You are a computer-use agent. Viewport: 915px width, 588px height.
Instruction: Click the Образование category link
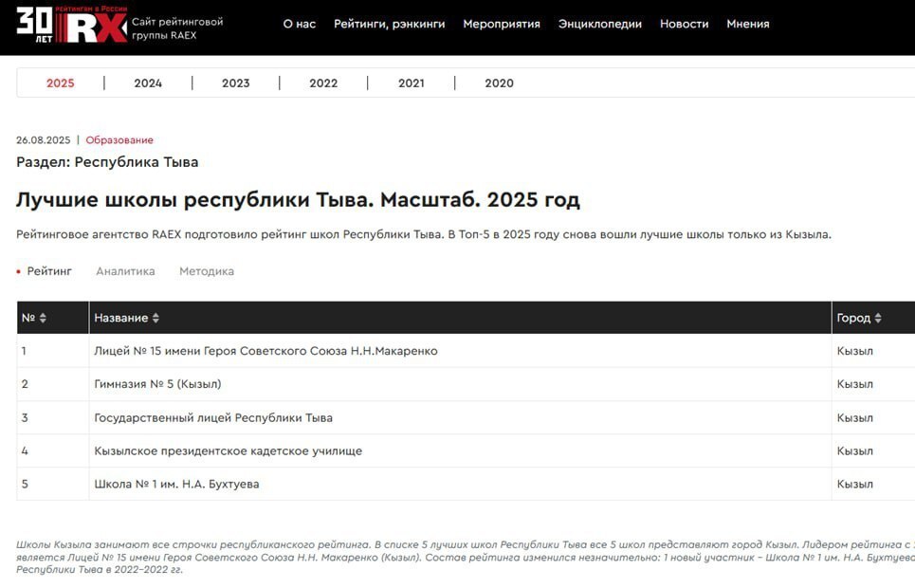click(x=119, y=140)
